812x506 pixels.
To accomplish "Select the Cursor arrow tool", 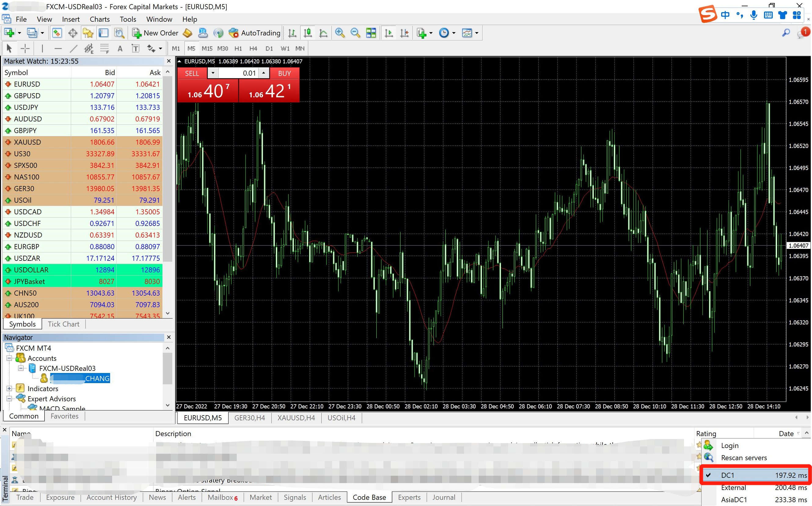I will coord(9,49).
